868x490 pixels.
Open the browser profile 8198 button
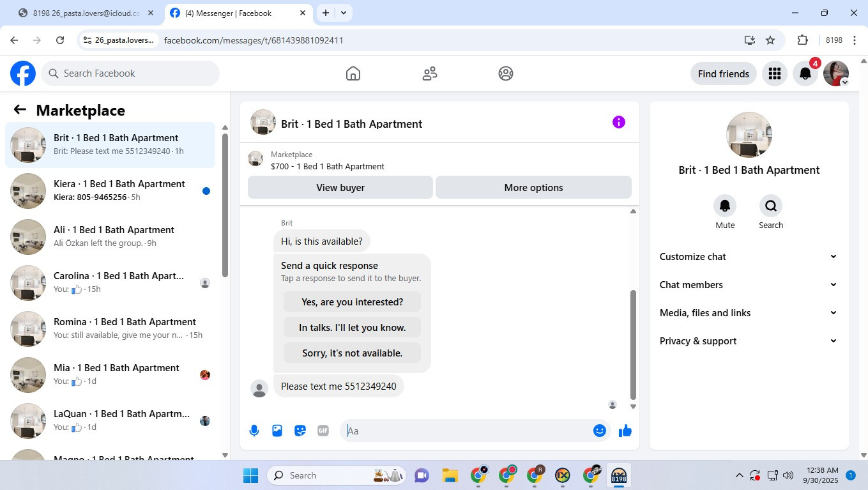click(834, 40)
